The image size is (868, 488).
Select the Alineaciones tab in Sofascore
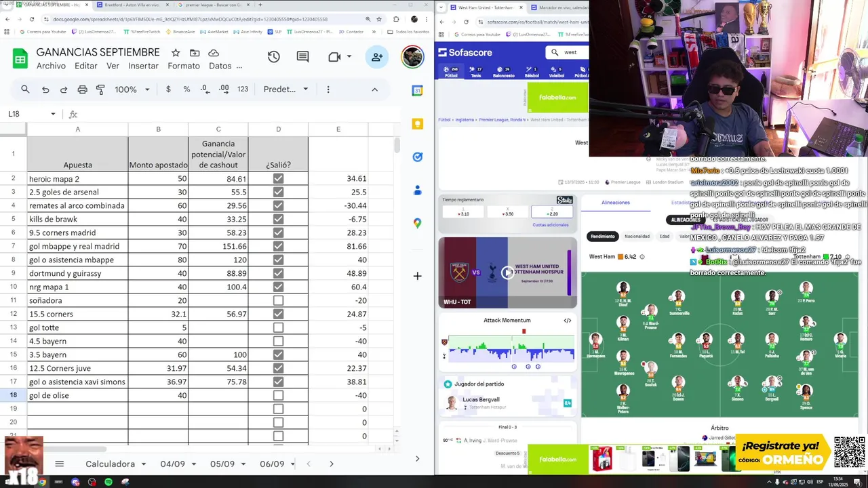[616, 203]
